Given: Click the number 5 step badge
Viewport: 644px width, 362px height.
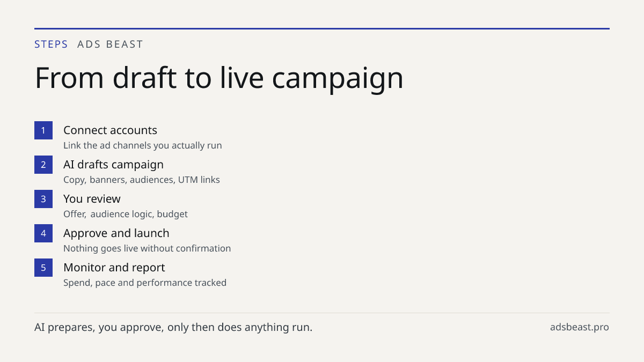Looking at the screenshot, I should (x=43, y=268).
